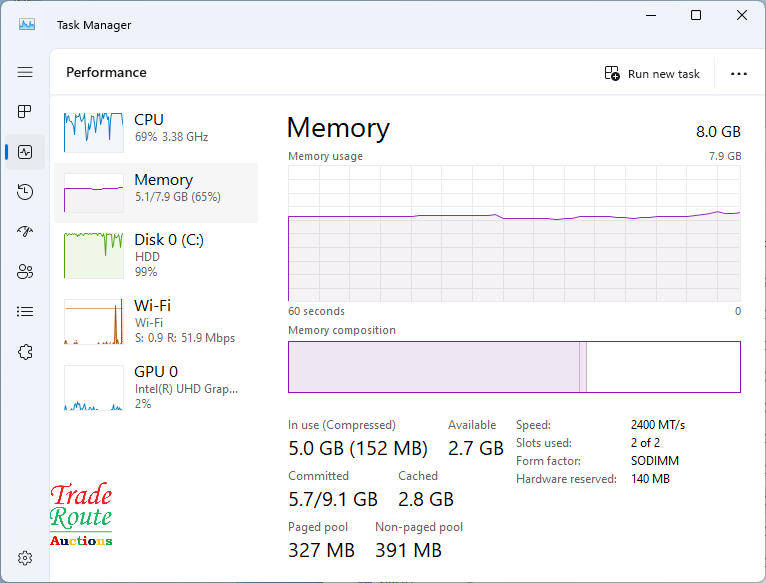
Task: Maximize the Task Manager window
Action: click(x=696, y=15)
